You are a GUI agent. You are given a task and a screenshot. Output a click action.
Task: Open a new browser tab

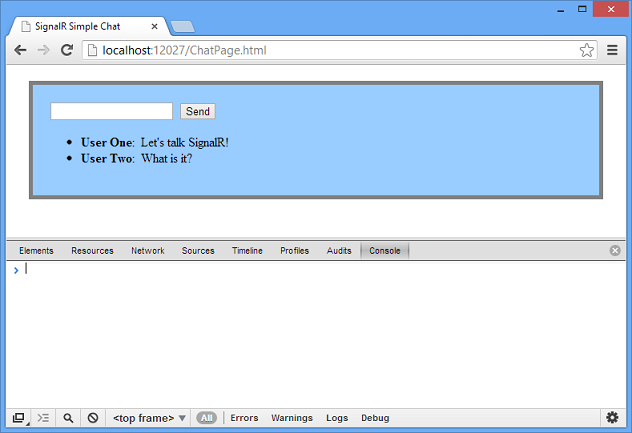pyautogui.click(x=182, y=27)
